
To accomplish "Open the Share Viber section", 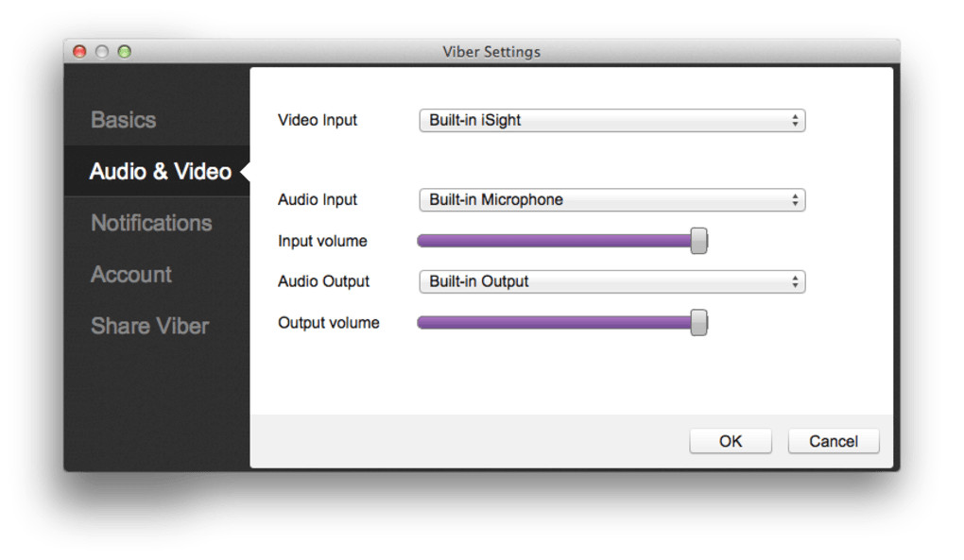I will click(149, 326).
